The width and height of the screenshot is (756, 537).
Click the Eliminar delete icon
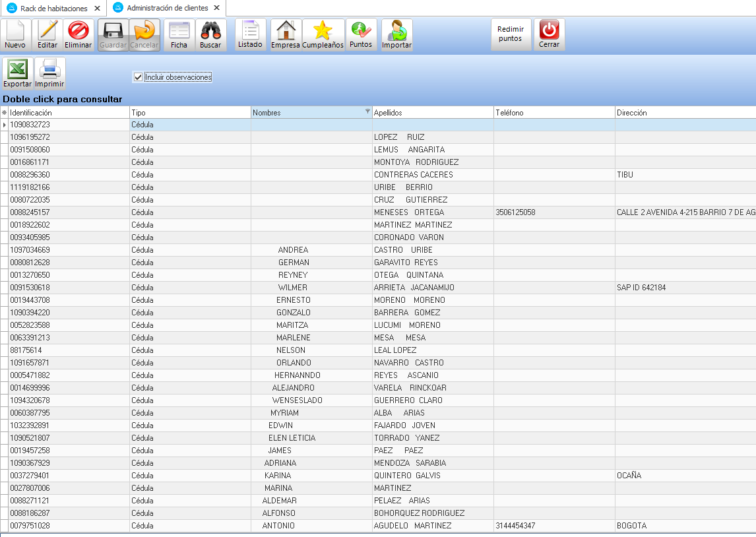tap(79, 35)
